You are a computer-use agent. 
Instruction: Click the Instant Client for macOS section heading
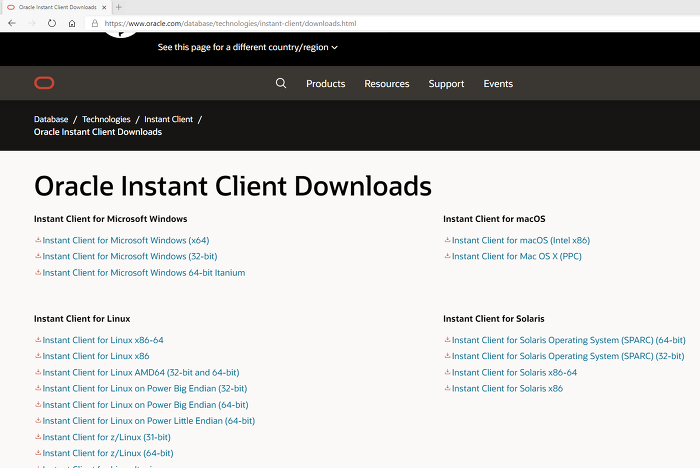pyautogui.click(x=494, y=219)
